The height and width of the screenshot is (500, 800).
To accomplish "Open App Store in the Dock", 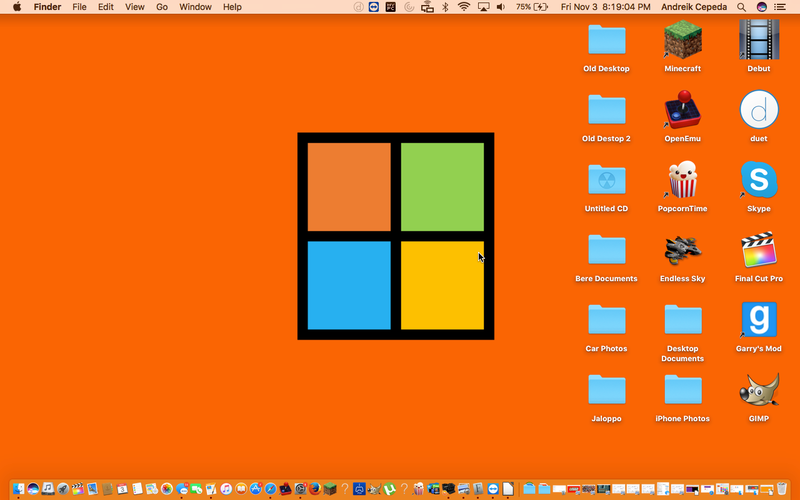I will click(x=256, y=489).
